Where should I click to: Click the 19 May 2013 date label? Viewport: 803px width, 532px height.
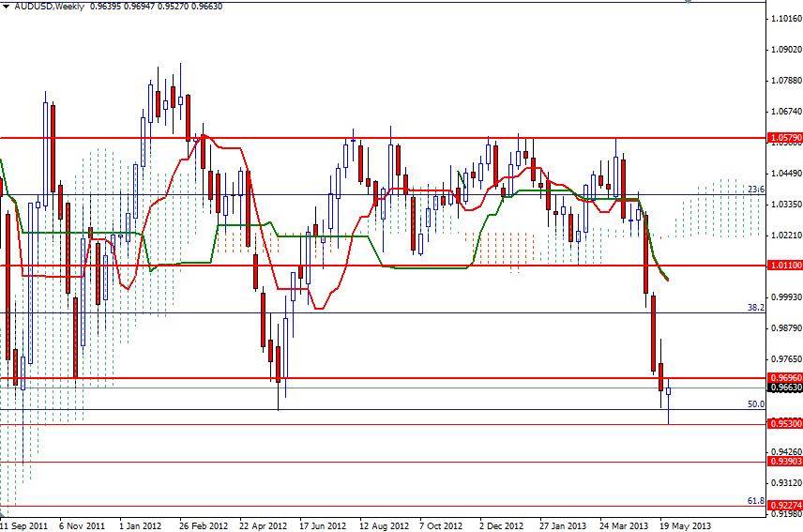(x=685, y=525)
